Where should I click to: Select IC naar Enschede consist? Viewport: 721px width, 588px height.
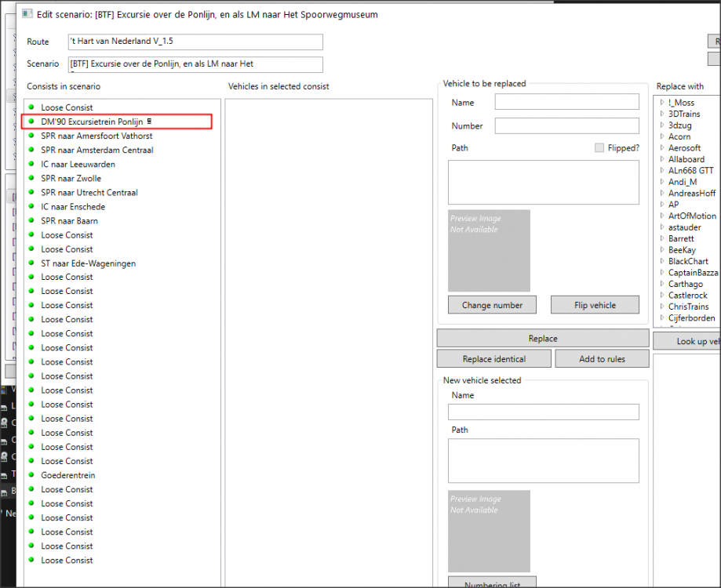tap(73, 207)
